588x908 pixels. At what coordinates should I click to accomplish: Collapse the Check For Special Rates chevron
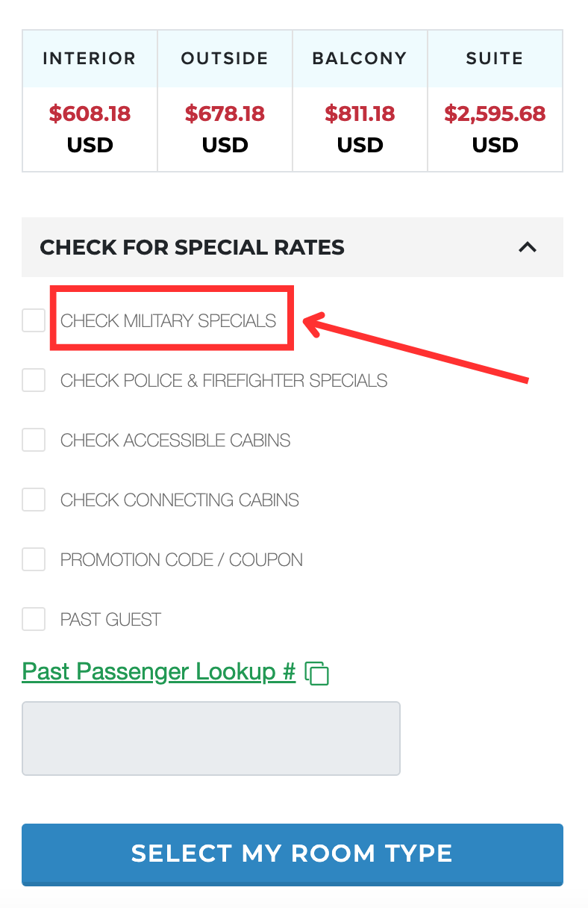pos(528,247)
